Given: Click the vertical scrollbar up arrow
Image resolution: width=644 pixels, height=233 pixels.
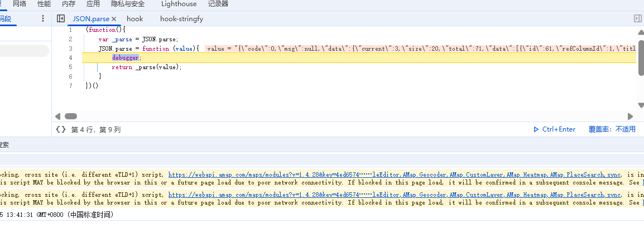Looking at the screenshot, I should (x=641, y=32).
